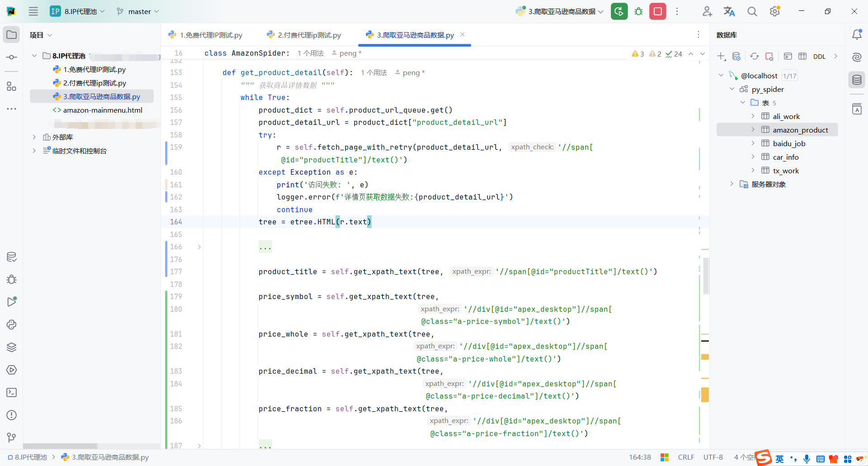Open the 项目 view options dropdown

(41, 35)
